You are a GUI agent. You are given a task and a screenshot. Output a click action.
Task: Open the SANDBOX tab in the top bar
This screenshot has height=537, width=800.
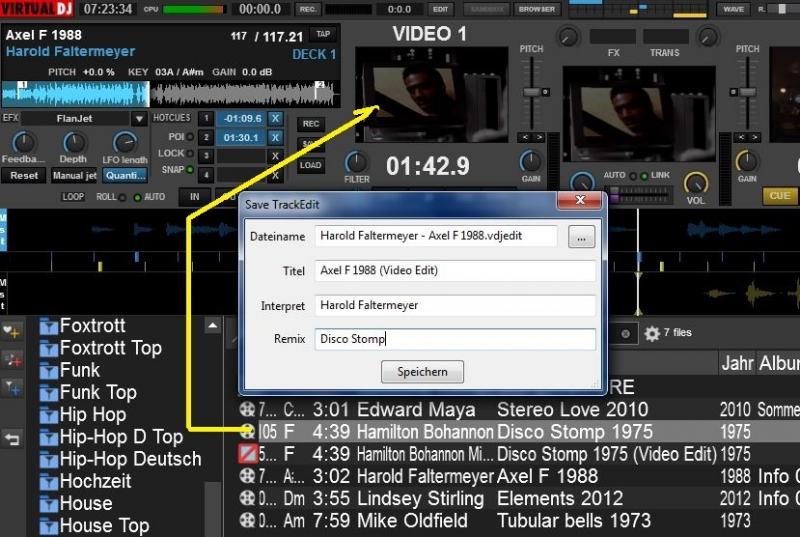coord(487,9)
